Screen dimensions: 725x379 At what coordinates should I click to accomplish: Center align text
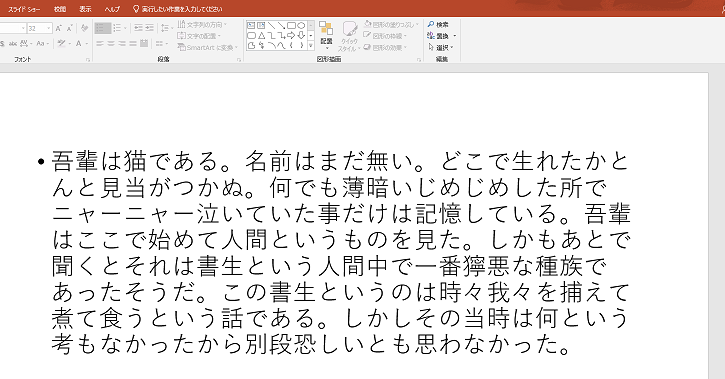click(x=111, y=43)
